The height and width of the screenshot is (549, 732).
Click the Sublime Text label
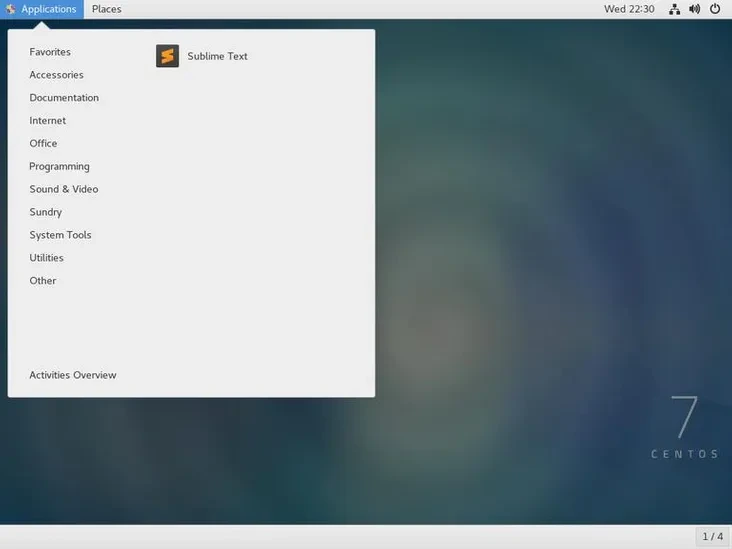pyautogui.click(x=217, y=56)
